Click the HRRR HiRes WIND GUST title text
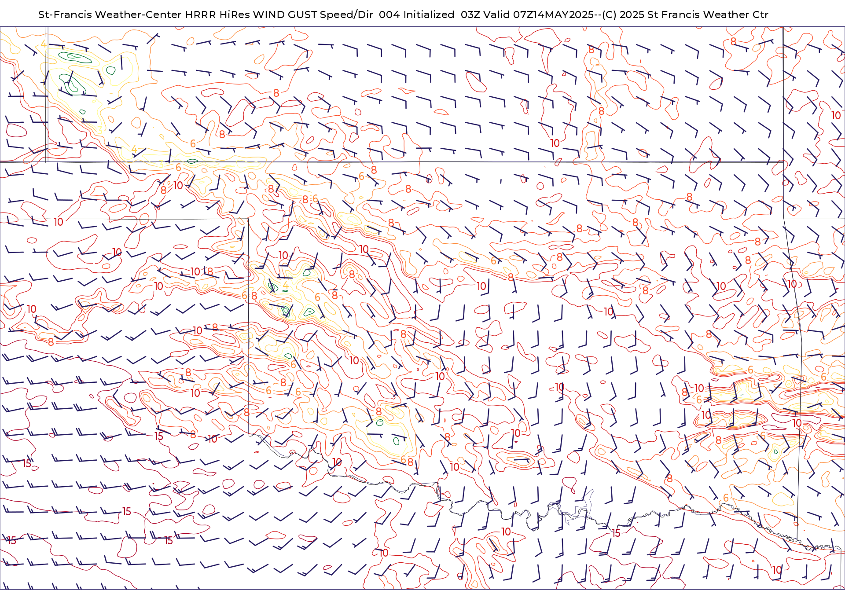 251,15
